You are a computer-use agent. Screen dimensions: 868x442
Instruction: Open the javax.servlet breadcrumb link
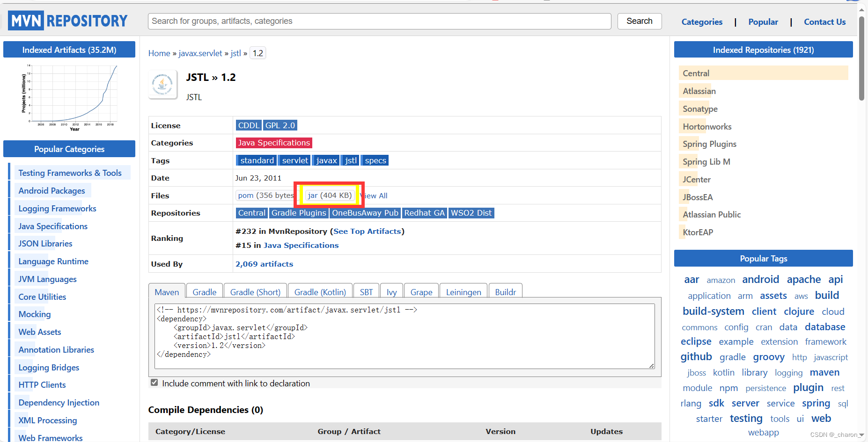(x=200, y=53)
